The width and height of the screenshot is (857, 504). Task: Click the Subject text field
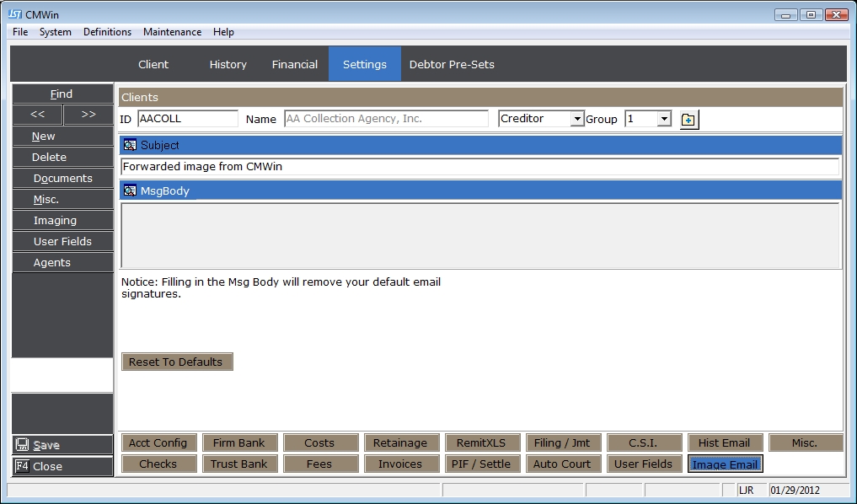[480, 167]
